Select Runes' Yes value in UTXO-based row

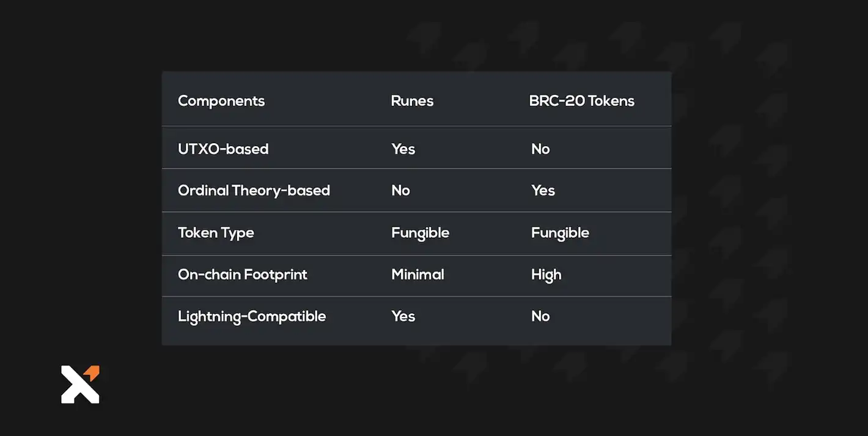click(x=403, y=149)
